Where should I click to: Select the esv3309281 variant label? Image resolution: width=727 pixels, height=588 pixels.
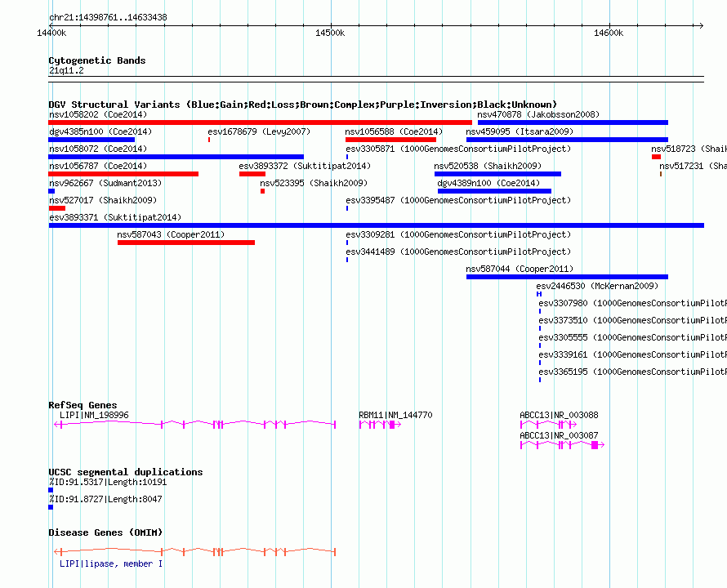click(x=458, y=234)
